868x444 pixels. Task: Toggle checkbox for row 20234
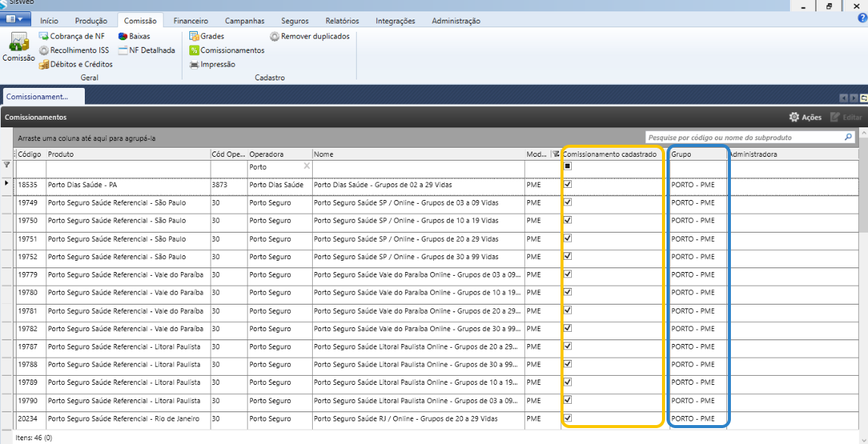coord(567,418)
